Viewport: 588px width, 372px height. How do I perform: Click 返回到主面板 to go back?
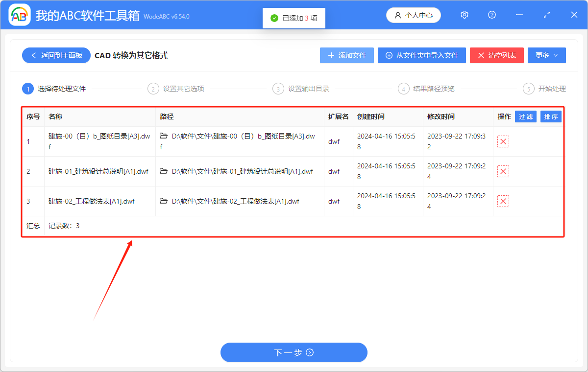tap(56, 55)
